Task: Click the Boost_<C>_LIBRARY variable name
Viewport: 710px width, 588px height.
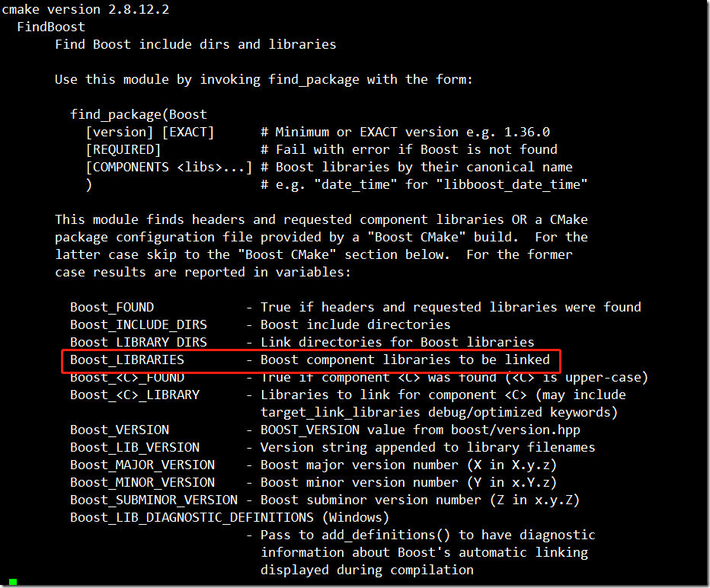Action: [134, 395]
